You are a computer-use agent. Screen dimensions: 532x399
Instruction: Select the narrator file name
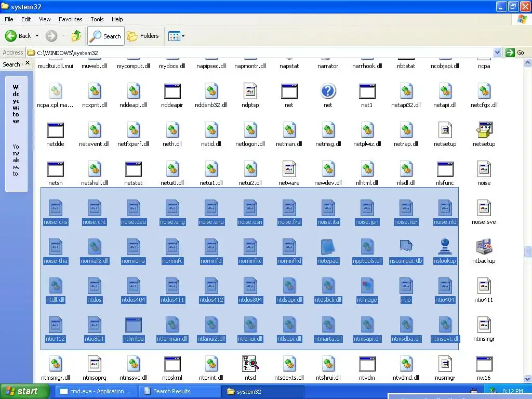[328, 66]
